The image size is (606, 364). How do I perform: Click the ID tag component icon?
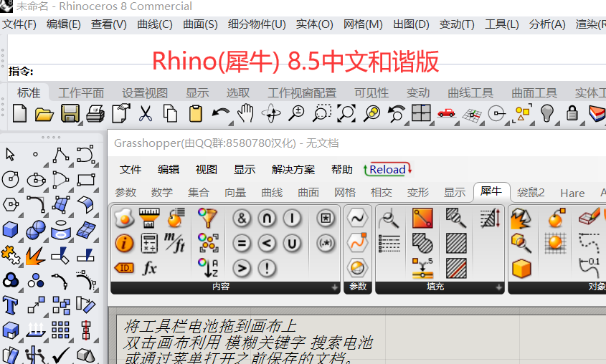(124, 268)
